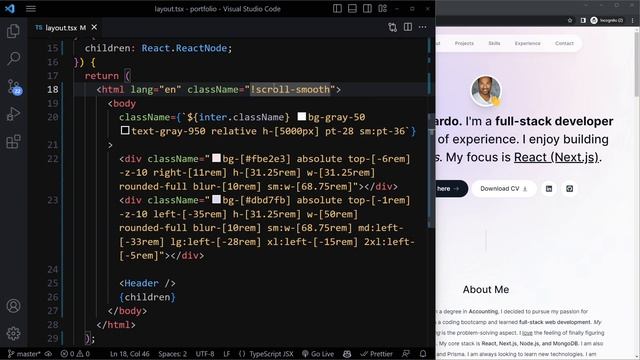Viewport: 640px width, 360px height.
Task: Open the feedback icon in status bar
Action: (x=406, y=354)
